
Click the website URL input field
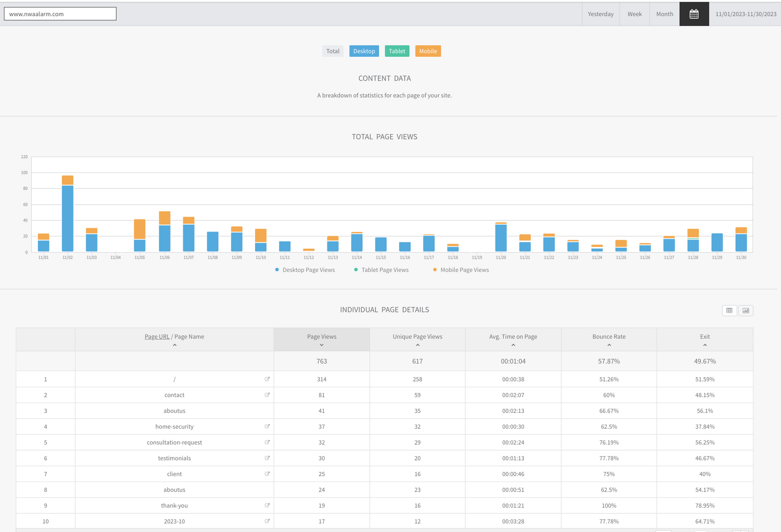point(60,14)
